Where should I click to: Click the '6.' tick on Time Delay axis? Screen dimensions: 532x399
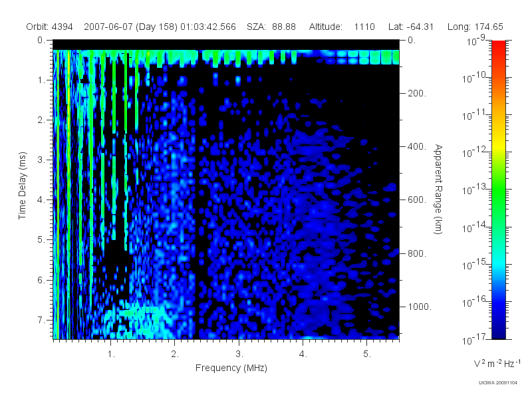(41, 280)
